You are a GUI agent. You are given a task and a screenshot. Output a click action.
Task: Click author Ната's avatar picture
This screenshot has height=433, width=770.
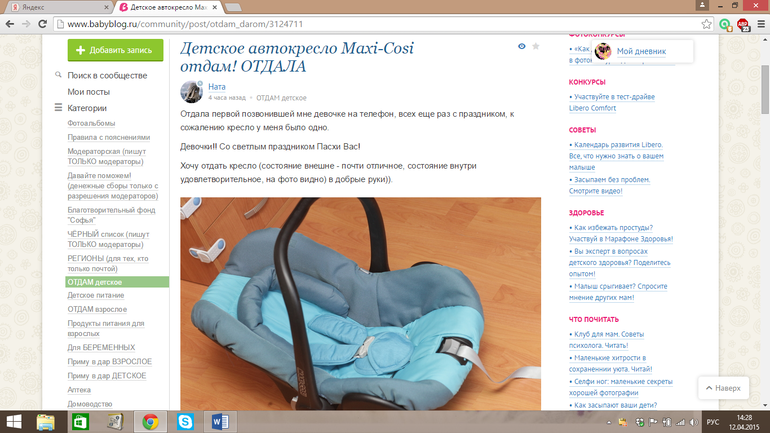coord(191,92)
